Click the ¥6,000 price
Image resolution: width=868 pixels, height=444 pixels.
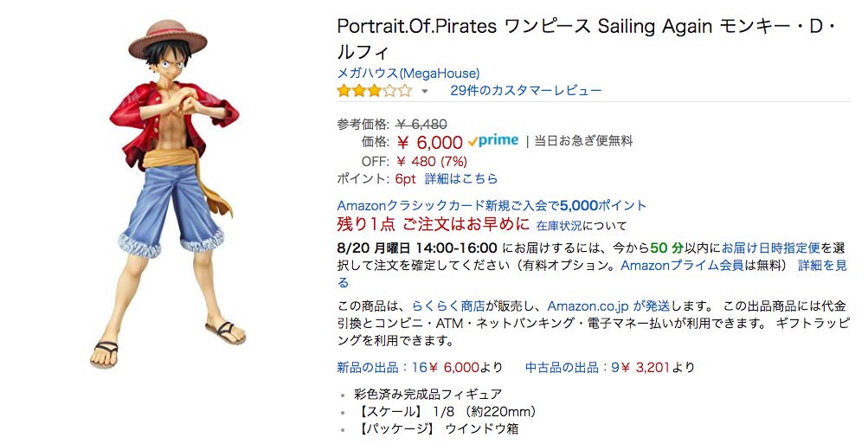click(430, 142)
